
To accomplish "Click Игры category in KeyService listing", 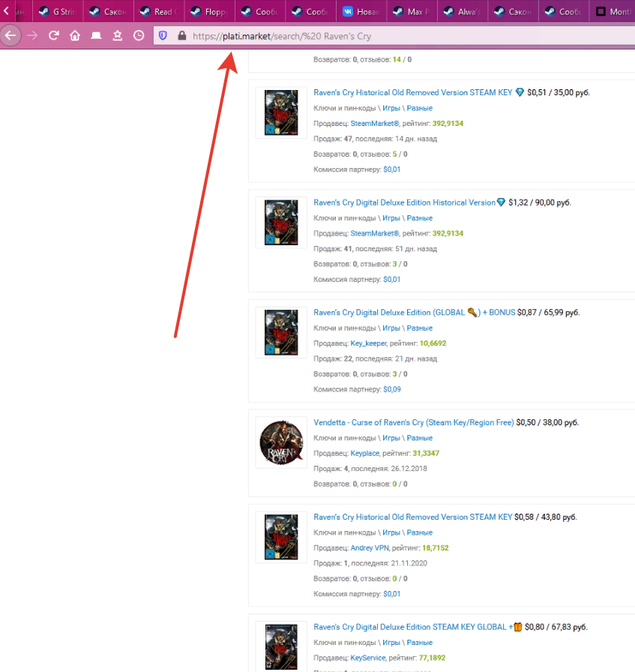I will point(391,642).
